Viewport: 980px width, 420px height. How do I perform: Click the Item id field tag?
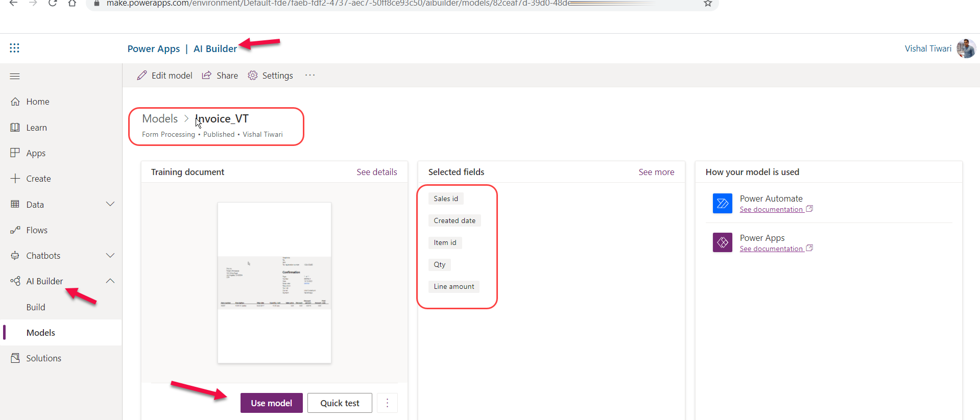(x=445, y=242)
